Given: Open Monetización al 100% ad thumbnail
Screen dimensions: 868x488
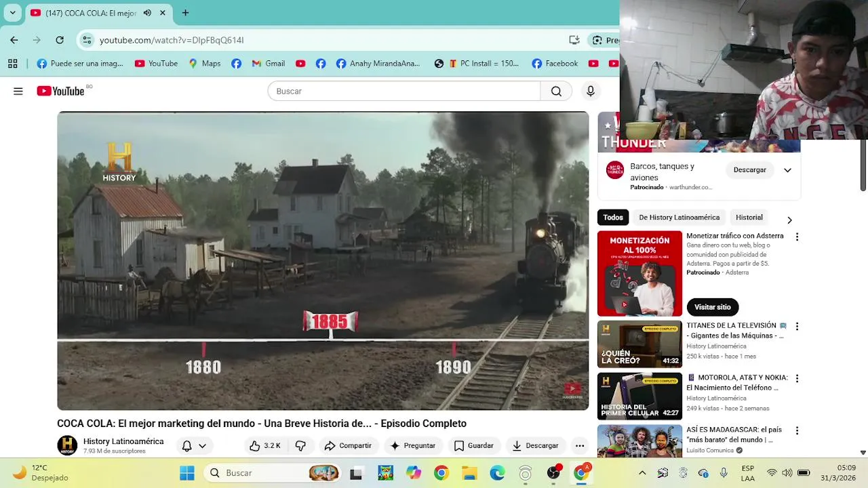Looking at the screenshot, I should coord(639,273).
